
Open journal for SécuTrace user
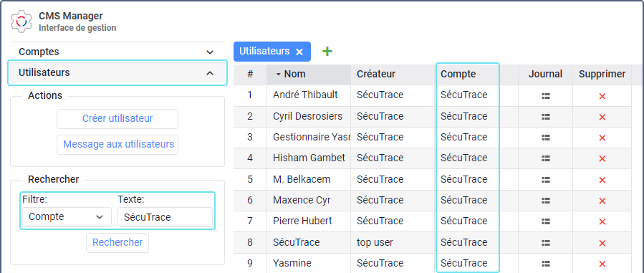(545, 243)
